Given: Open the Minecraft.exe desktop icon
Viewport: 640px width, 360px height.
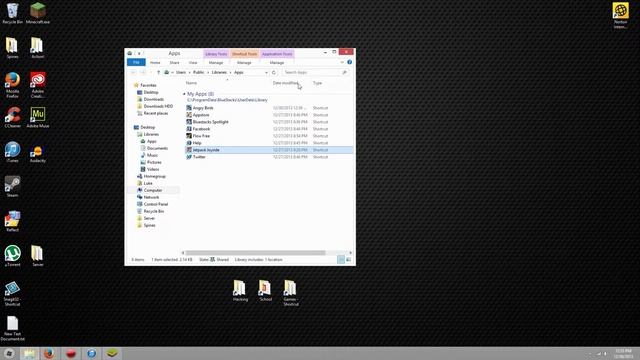Looking at the screenshot, I should click(x=38, y=13).
